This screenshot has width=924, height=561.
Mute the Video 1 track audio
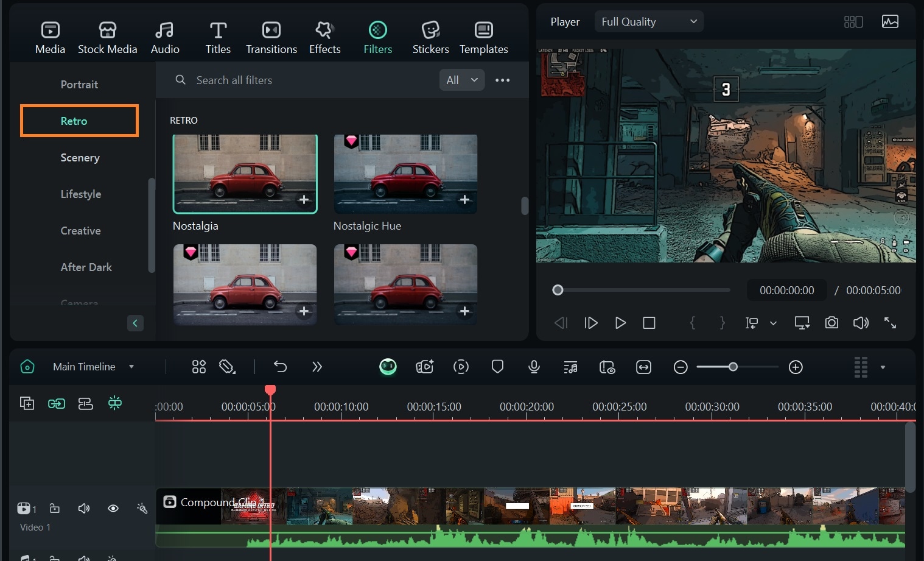[x=84, y=508]
